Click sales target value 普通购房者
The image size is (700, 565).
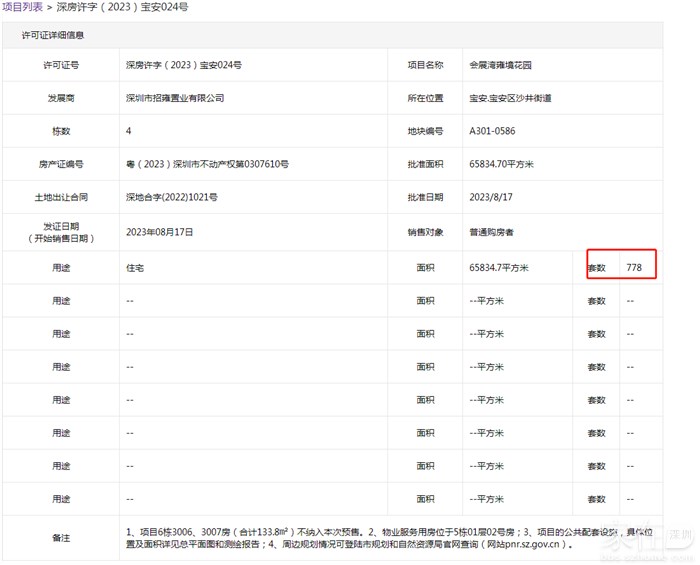coord(492,232)
